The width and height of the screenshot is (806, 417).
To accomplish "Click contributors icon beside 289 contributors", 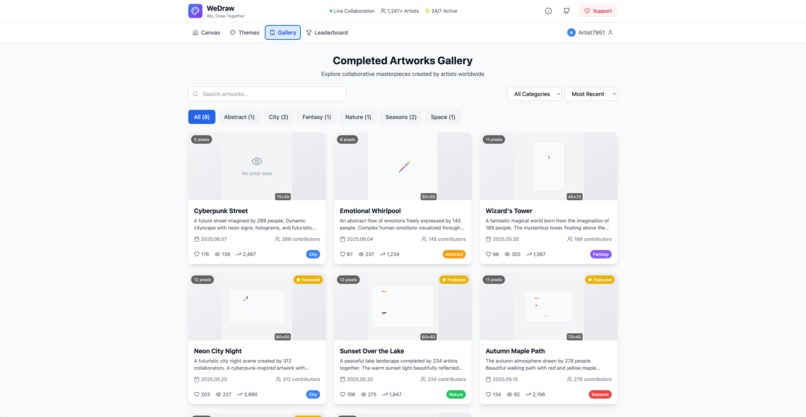I will (278, 239).
